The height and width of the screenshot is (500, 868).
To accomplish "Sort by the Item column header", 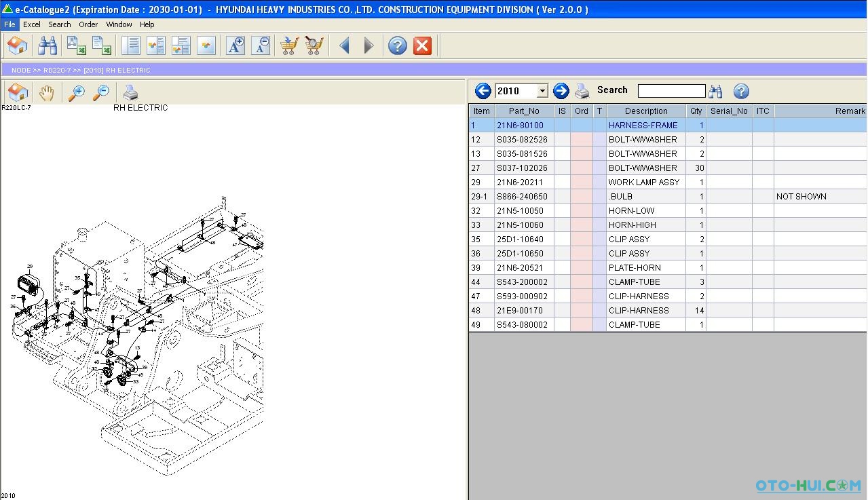I will 482,111.
